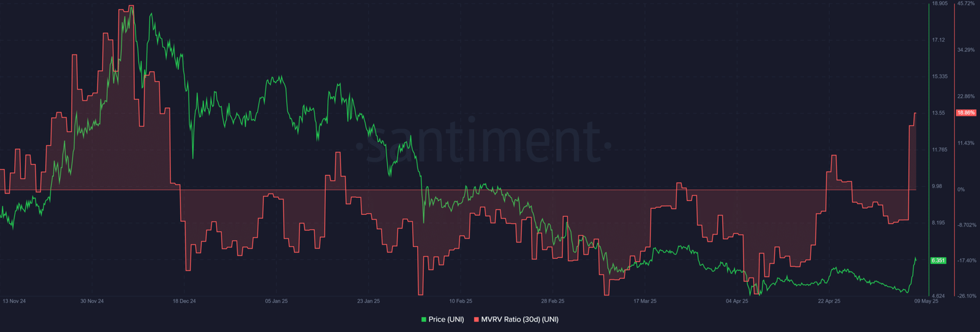The height and width of the screenshot is (332, 980).
Task: Select the 30 Nov 24 date label
Action: pos(92,301)
